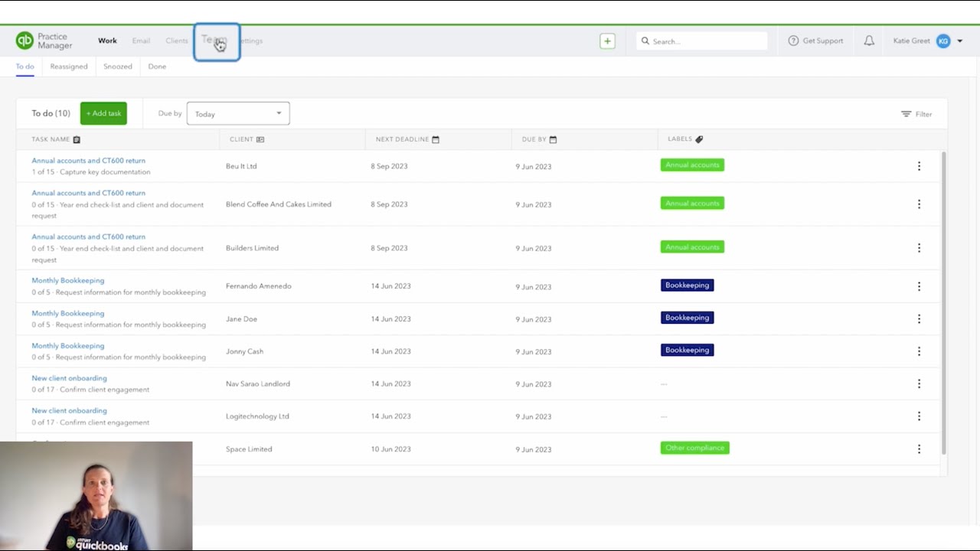Click the Jane Doe Bookkeeping label
This screenshot has height=551, width=980.
click(x=687, y=317)
